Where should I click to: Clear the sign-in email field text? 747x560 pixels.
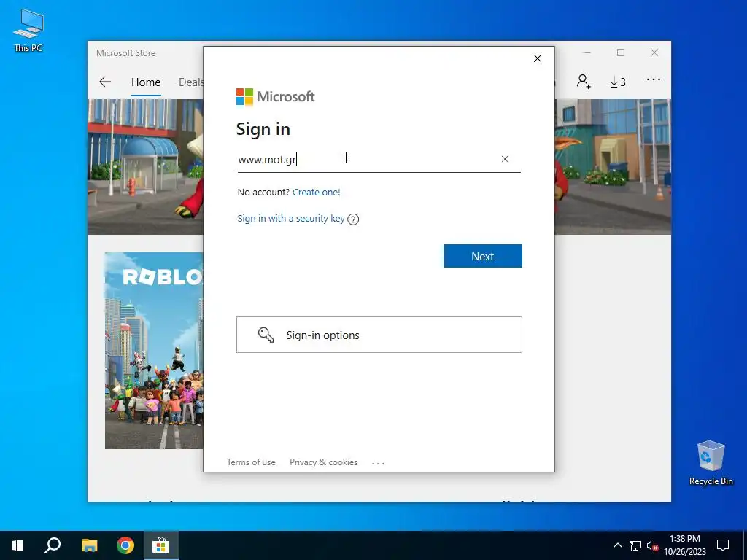coord(505,159)
